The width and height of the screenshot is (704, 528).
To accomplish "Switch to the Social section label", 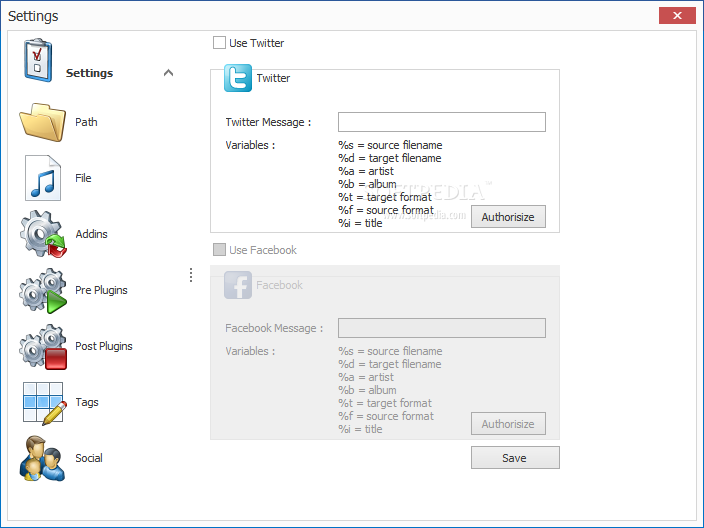I will 89,458.
